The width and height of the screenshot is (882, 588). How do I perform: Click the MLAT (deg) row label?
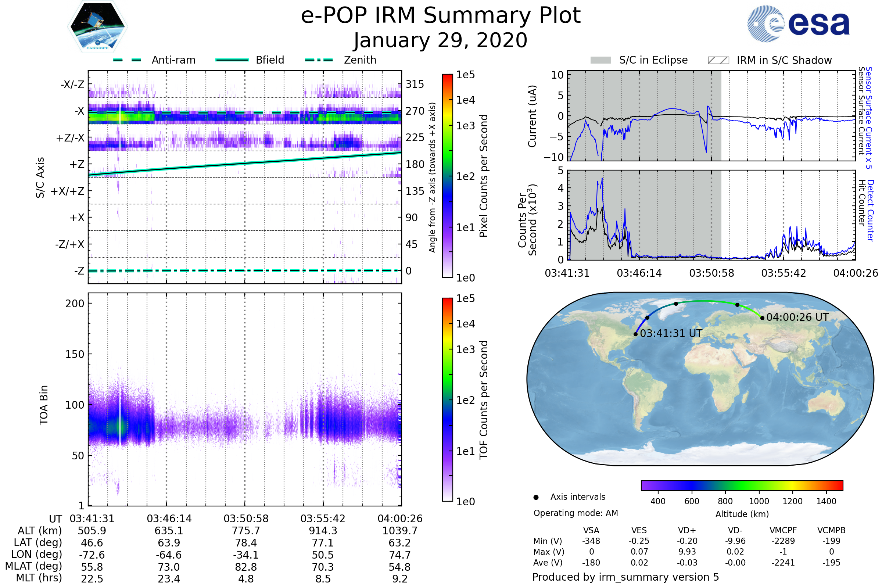34,566
